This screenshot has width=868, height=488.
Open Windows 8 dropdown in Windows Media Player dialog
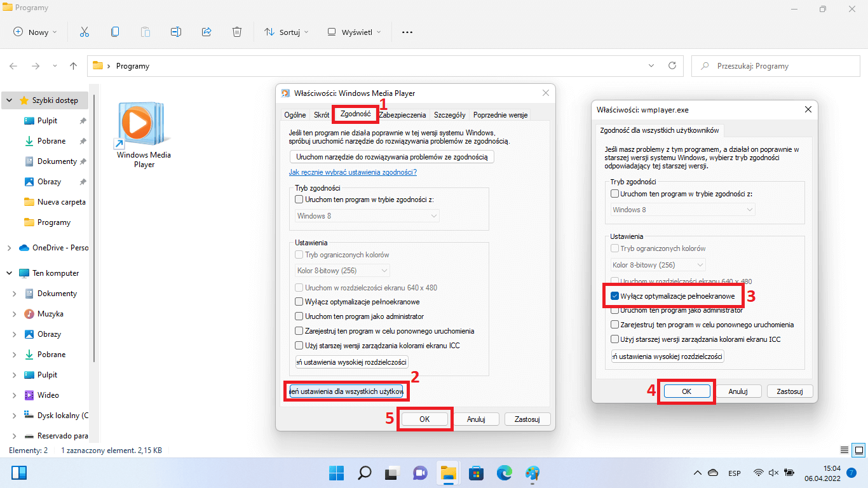[x=367, y=216]
